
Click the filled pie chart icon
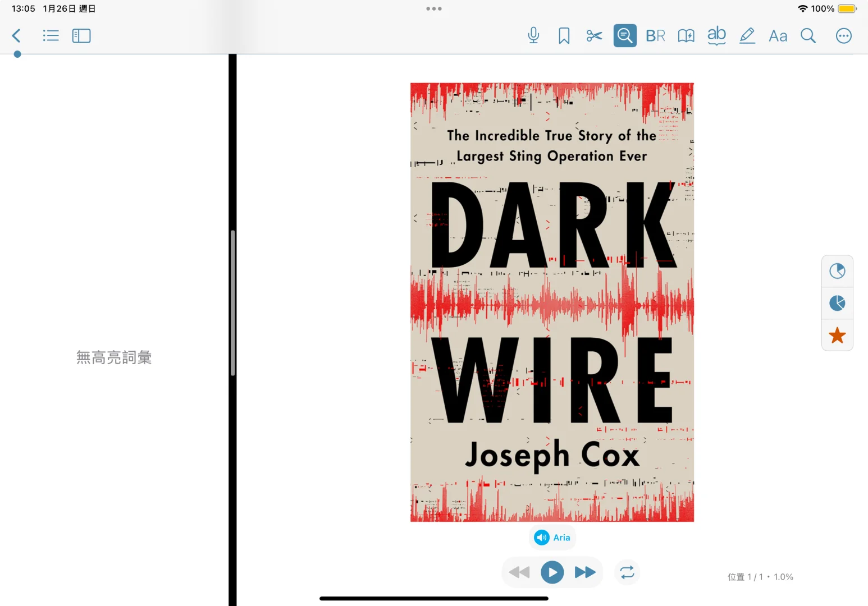click(x=837, y=304)
